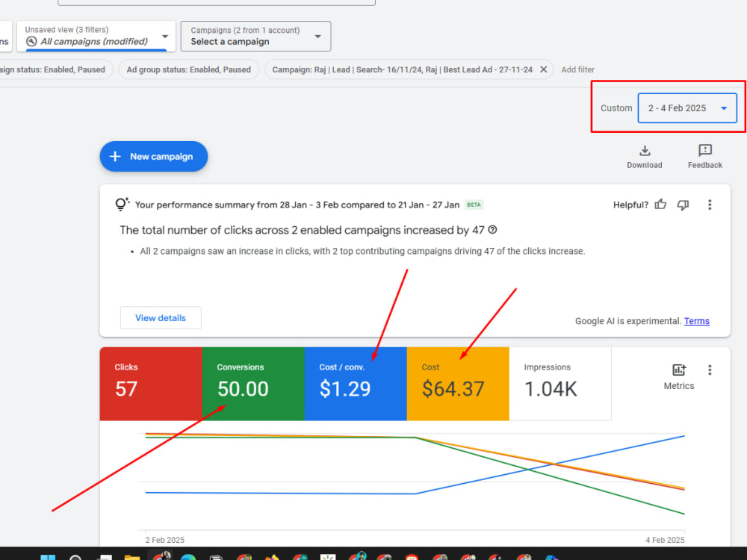This screenshot has width=747, height=560.
Task: Click the lightbulb insights icon
Action: pyautogui.click(x=122, y=205)
